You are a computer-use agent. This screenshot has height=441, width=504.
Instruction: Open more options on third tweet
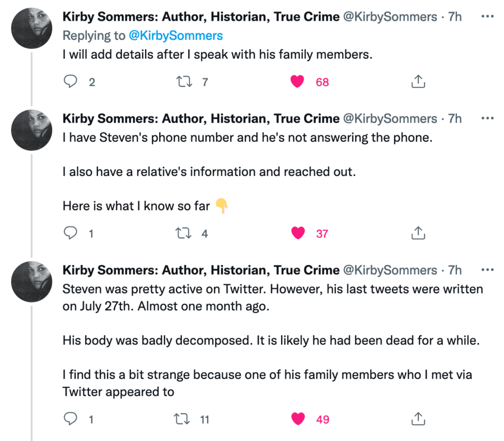pos(487,270)
